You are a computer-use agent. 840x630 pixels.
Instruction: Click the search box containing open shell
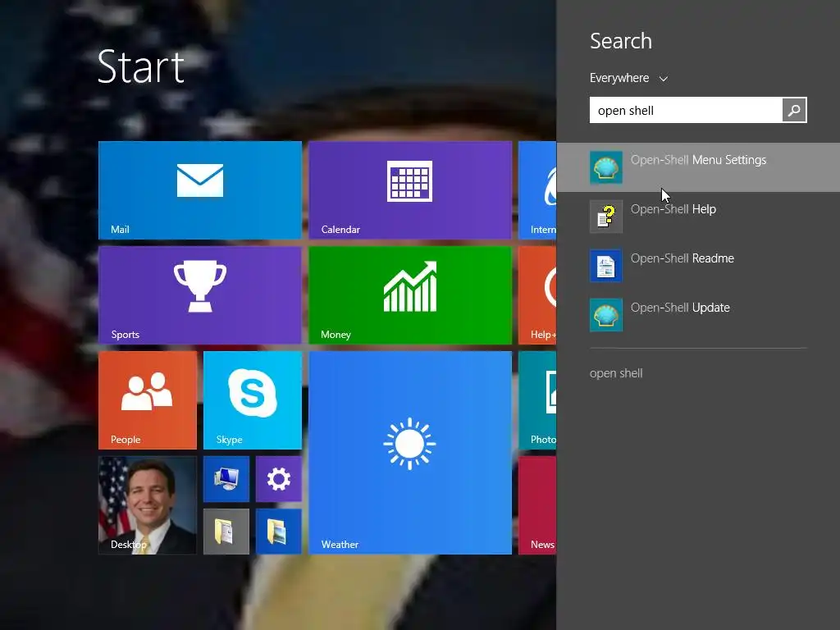pyautogui.click(x=686, y=111)
